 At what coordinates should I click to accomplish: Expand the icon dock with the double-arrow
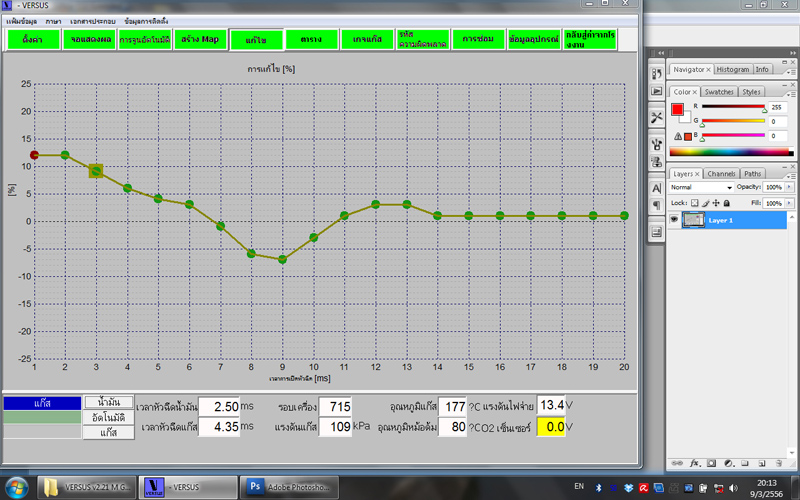point(661,53)
